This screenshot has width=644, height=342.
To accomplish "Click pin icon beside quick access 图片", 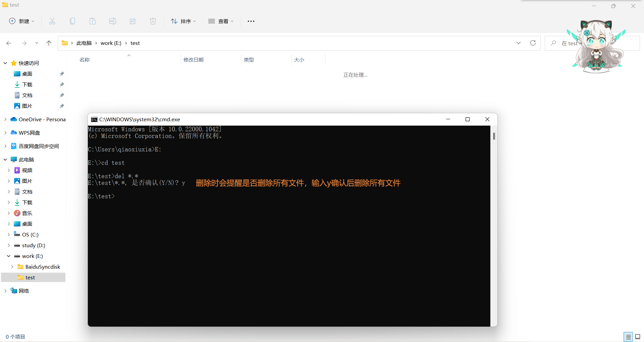I will pyautogui.click(x=62, y=106).
